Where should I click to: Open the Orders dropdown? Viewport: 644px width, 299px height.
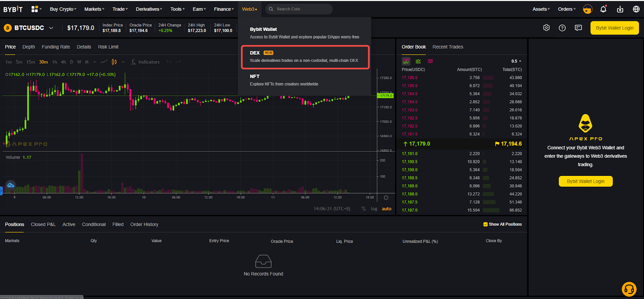567,9
